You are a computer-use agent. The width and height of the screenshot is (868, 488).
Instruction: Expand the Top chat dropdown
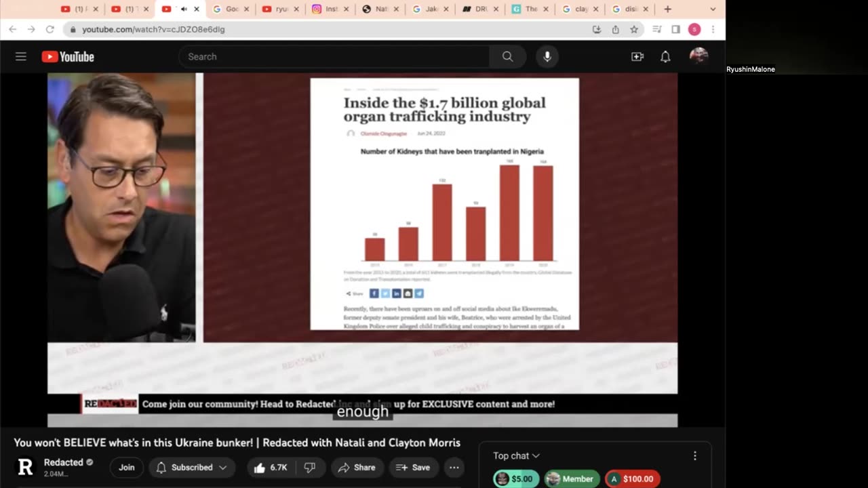(x=516, y=456)
